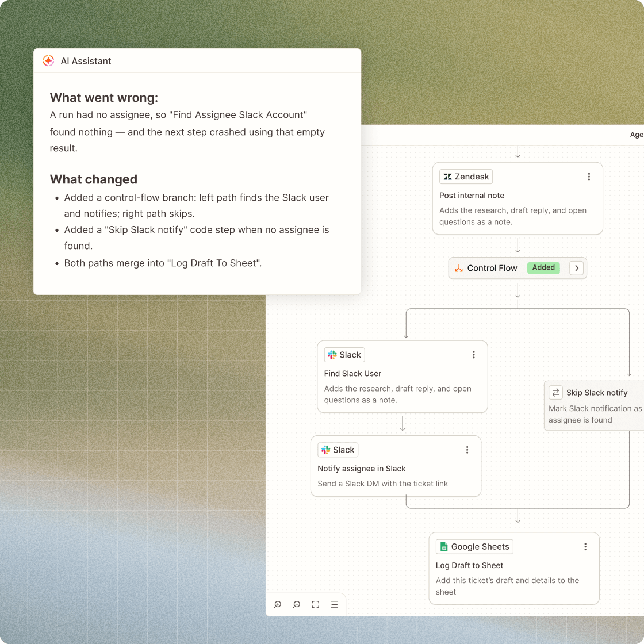Open the canvas list menu icon
Viewport: 644px width, 644px height.
(x=334, y=604)
